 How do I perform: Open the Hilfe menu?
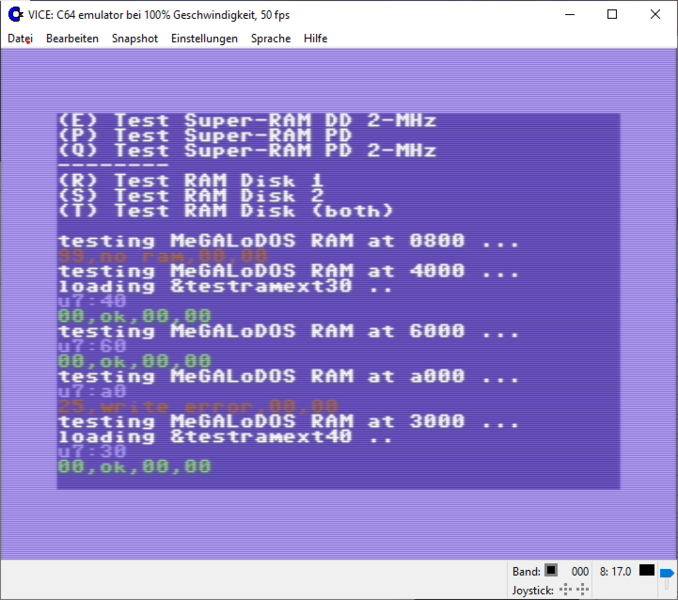point(315,38)
